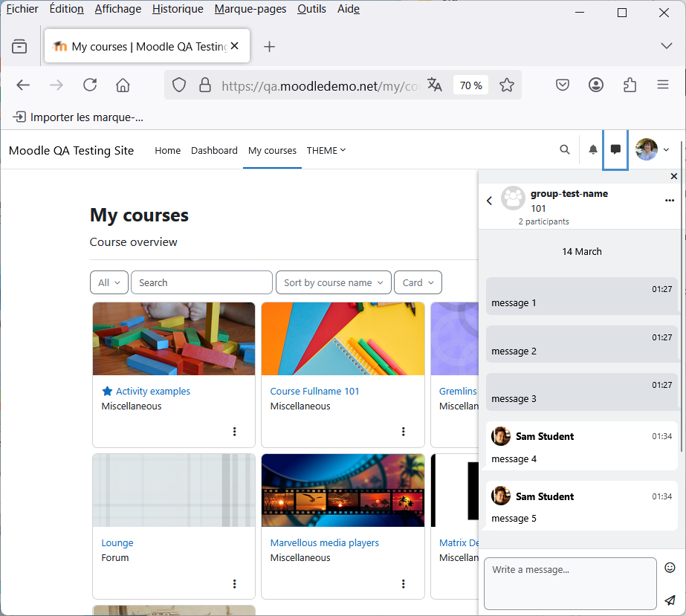686x616 pixels.
Task: Open the Firefox View tab list icon
Action: [19, 46]
